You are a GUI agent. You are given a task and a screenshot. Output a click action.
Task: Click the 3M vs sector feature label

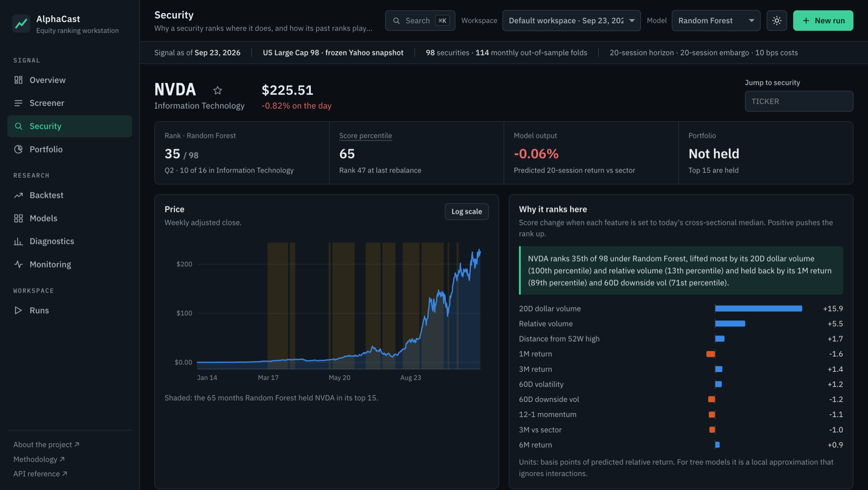tap(540, 430)
